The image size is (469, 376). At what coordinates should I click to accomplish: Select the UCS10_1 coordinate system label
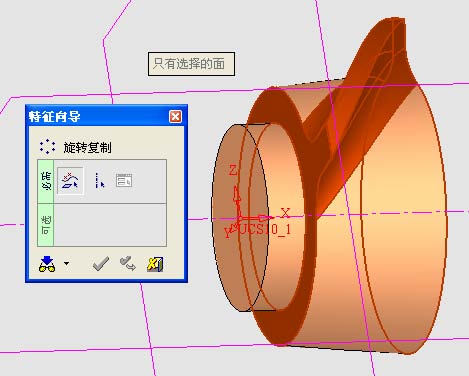click(x=265, y=229)
